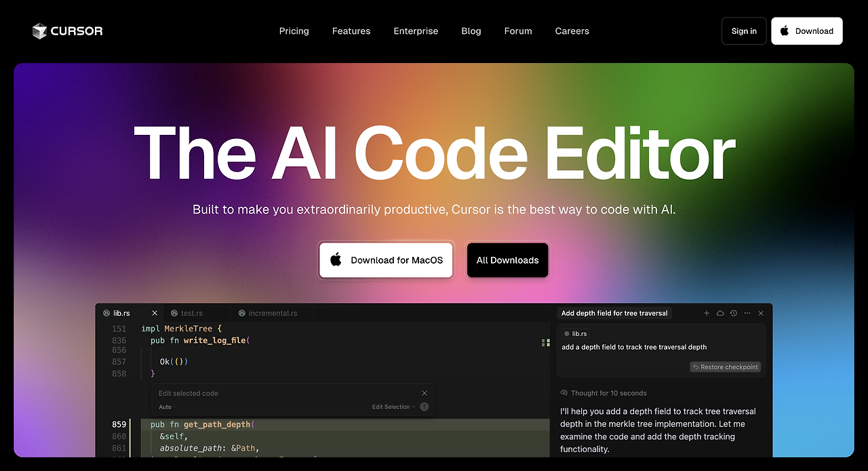Screen dimensions: 868x471
Task: Go to the Enterprise page
Action: click(x=416, y=31)
